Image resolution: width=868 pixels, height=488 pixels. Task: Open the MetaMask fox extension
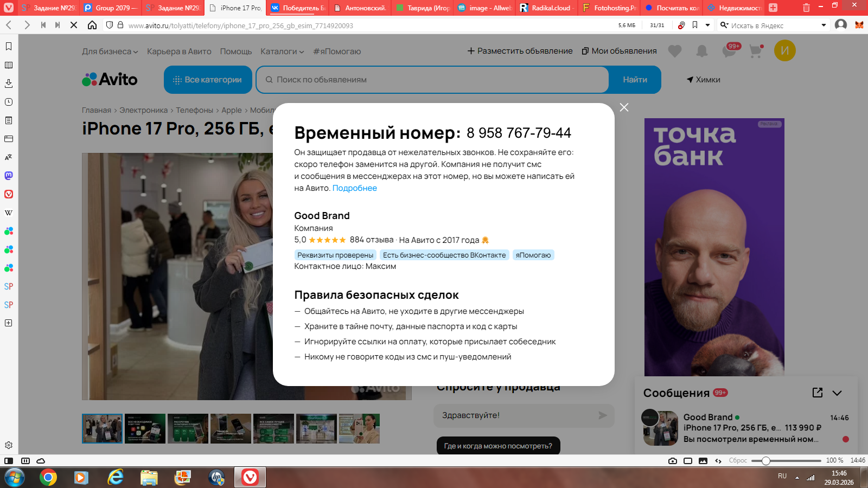tap(859, 25)
